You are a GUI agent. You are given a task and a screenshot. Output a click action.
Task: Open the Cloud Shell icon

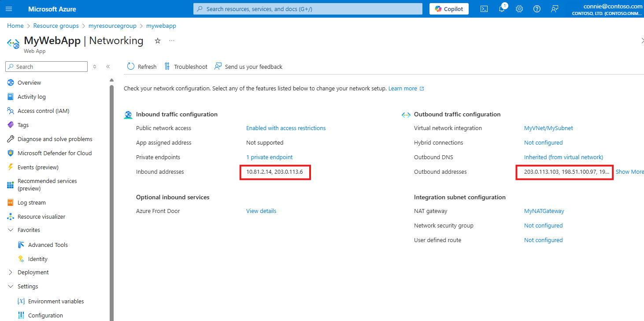[484, 9]
